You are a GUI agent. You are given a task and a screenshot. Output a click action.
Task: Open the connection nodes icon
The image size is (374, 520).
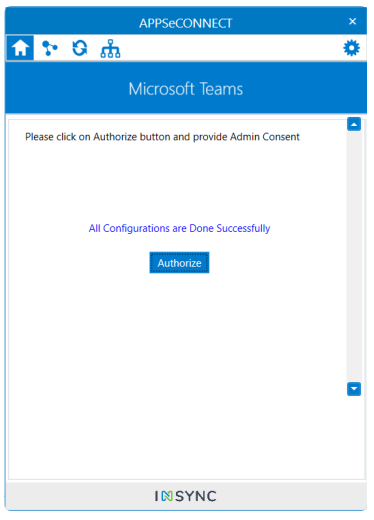(50, 48)
